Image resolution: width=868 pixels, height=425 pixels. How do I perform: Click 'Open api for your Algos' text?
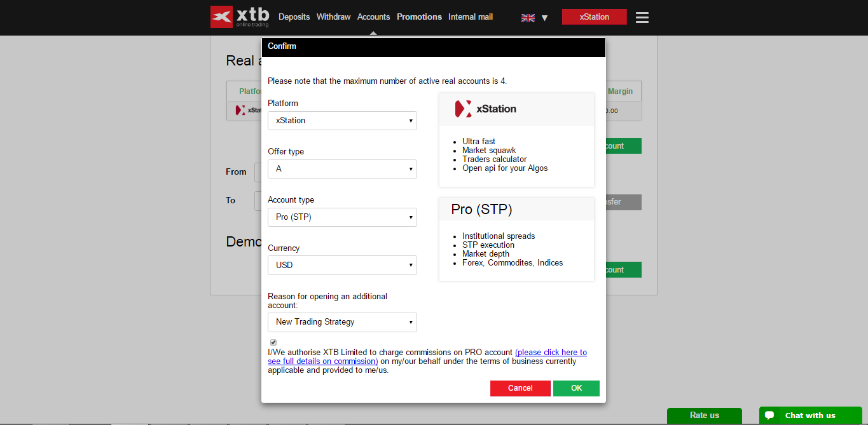[x=505, y=168]
